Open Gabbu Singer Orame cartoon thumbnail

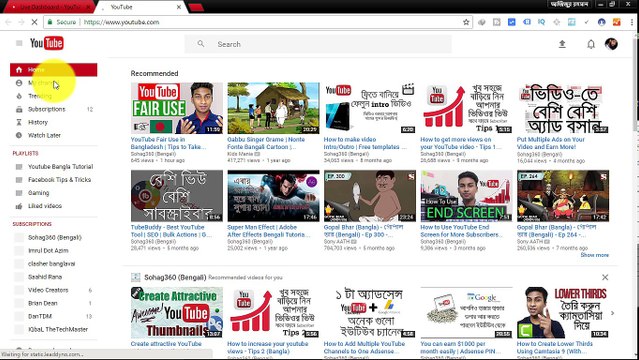click(273, 108)
